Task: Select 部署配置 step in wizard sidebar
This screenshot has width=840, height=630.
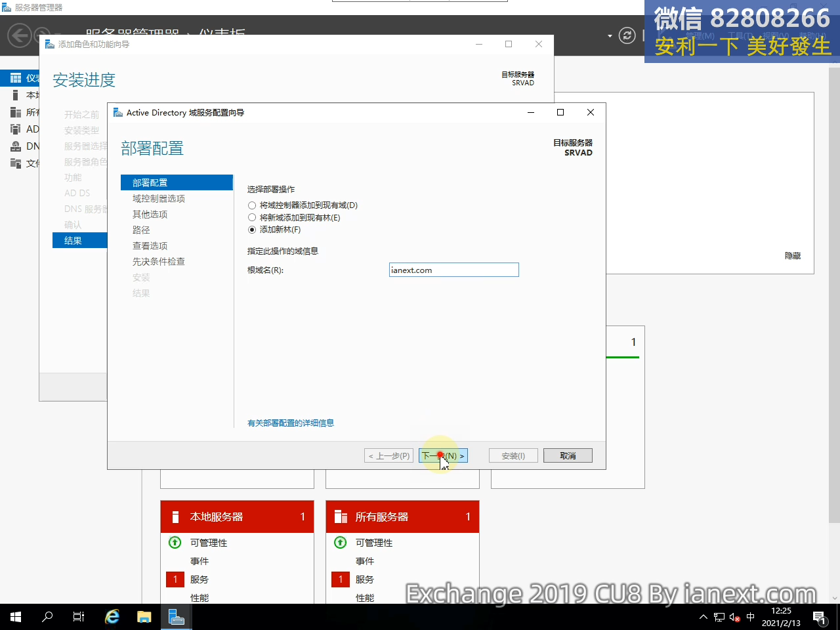Action: tap(177, 182)
